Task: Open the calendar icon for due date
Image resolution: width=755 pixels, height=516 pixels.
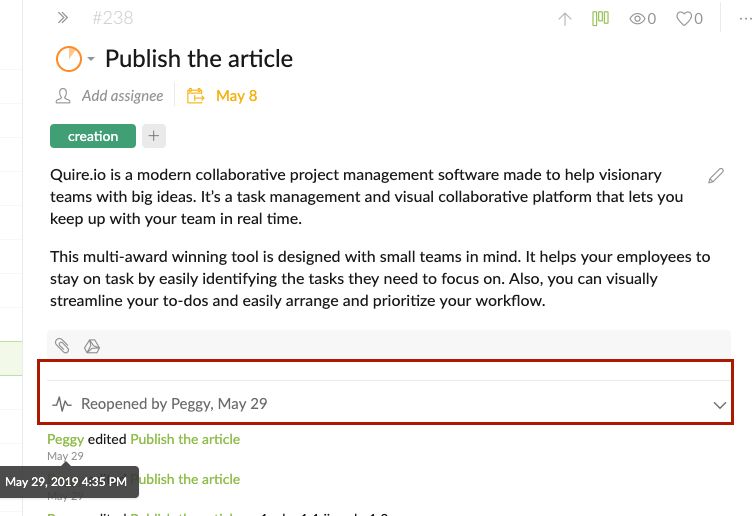Action: click(195, 96)
